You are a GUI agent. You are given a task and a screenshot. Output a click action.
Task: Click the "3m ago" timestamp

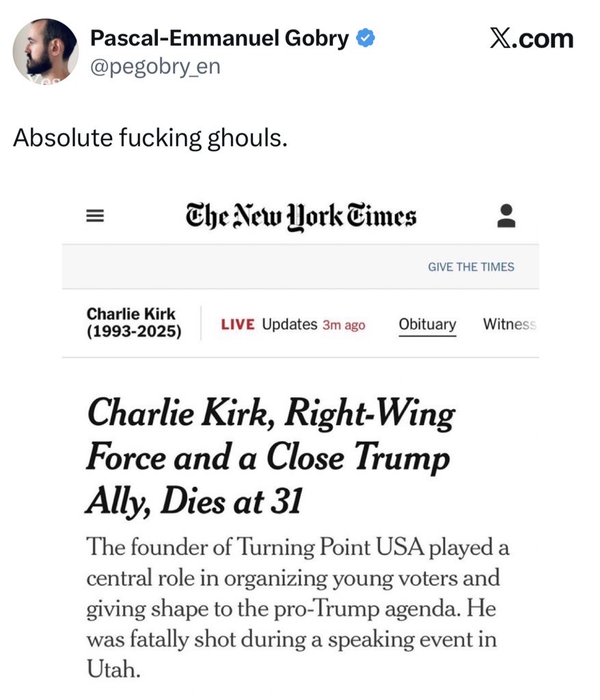[343, 325]
